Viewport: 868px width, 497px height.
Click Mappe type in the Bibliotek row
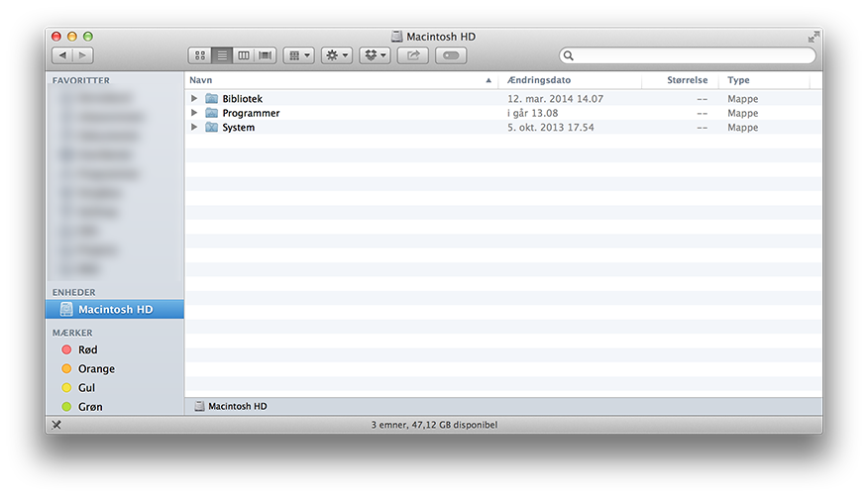(x=743, y=99)
